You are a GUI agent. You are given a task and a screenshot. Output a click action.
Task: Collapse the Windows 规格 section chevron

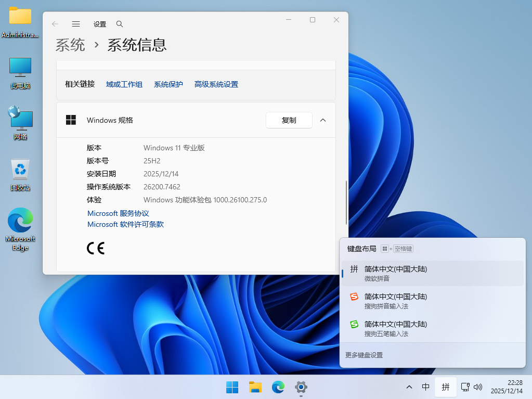(323, 120)
